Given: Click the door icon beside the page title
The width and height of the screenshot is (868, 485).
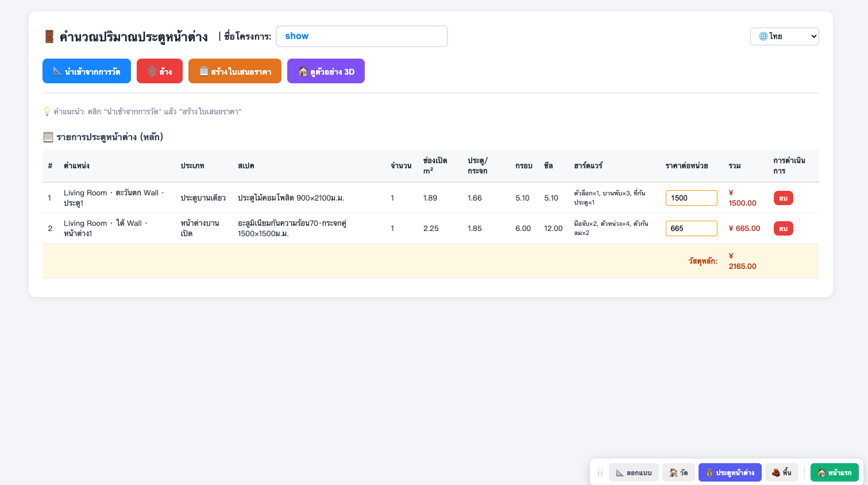Looking at the screenshot, I should coord(49,37).
